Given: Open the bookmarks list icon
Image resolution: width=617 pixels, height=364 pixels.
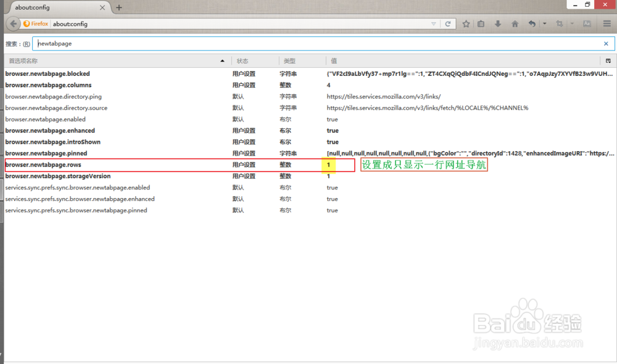Looking at the screenshot, I should (481, 23).
